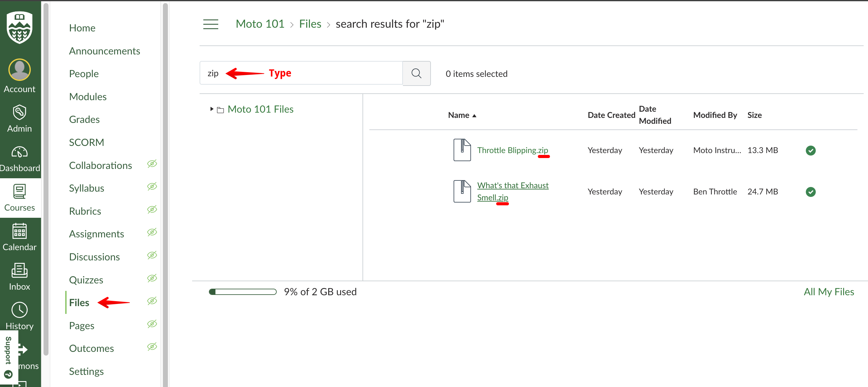Click the published checkmark for What's that Exhaust Smell.zip
Image resolution: width=868 pixels, height=387 pixels.
click(810, 192)
